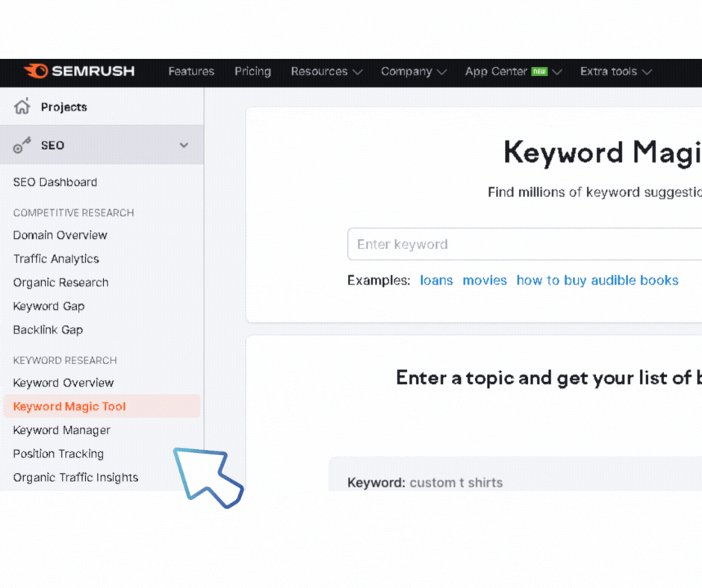Viewport: 702px width, 588px height.
Task: Open the Extra tools dropdown
Action: (616, 72)
